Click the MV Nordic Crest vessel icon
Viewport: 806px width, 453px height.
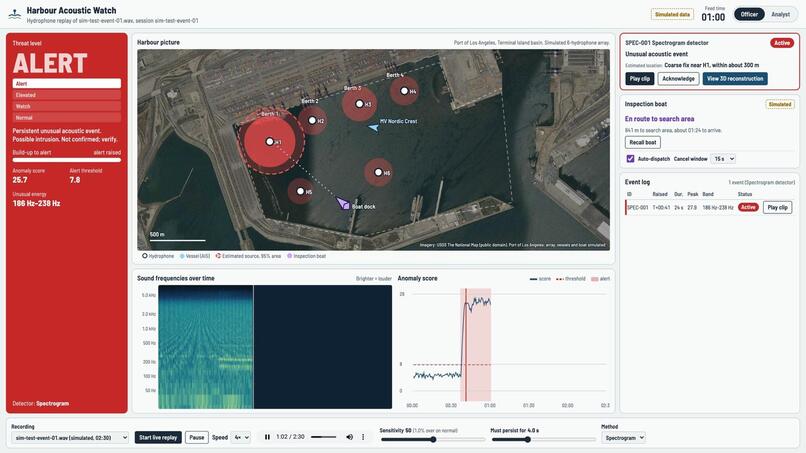pyautogui.click(x=374, y=126)
